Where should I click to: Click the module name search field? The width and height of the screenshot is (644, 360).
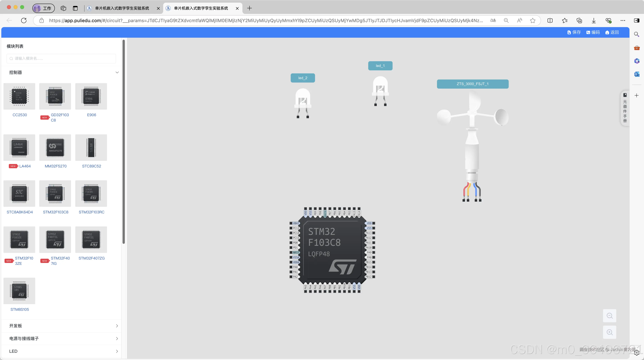pyautogui.click(x=61, y=59)
